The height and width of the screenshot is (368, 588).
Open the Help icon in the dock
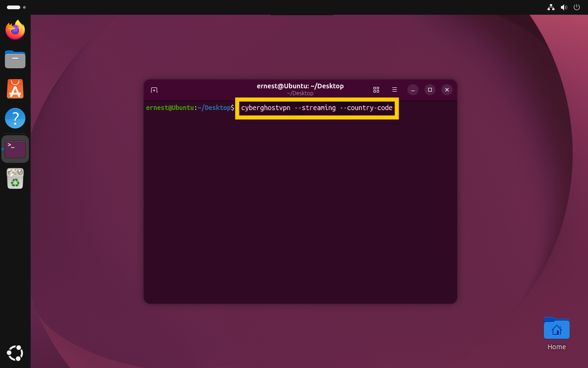(x=15, y=118)
